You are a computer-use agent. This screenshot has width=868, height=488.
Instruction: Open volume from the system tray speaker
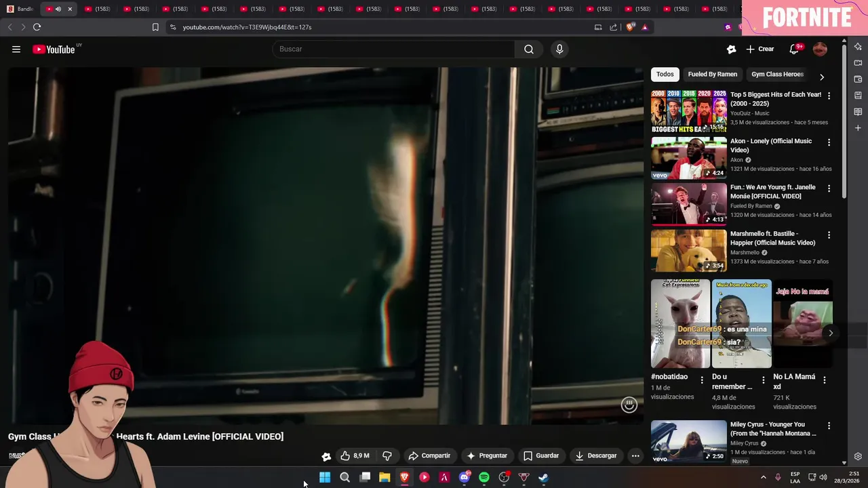click(x=823, y=477)
